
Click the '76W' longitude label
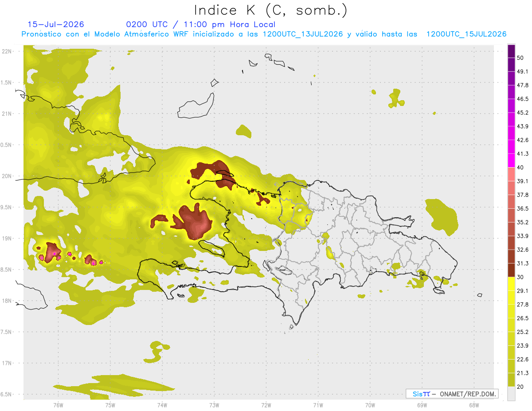(58, 405)
